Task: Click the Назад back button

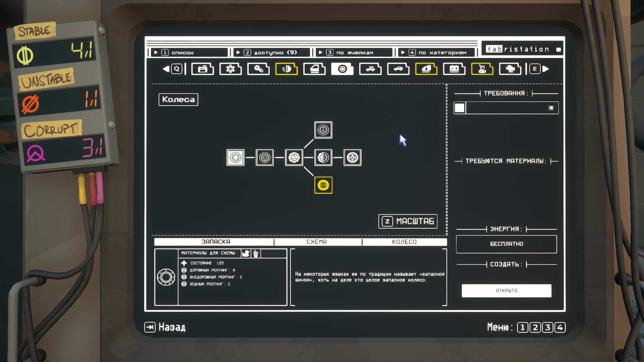Action: [165, 327]
